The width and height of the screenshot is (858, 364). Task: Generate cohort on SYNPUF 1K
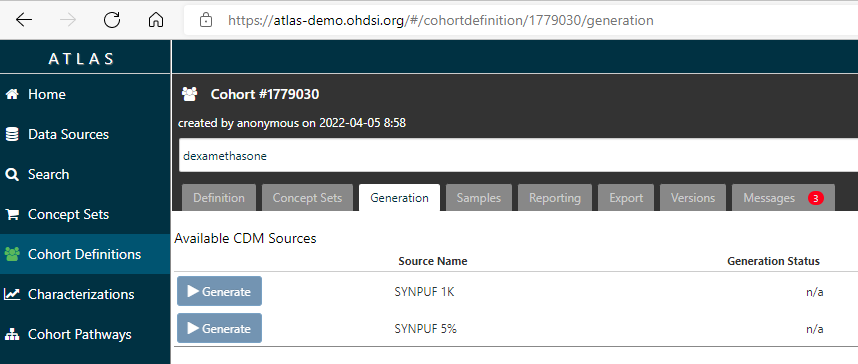tap(219, 291)
